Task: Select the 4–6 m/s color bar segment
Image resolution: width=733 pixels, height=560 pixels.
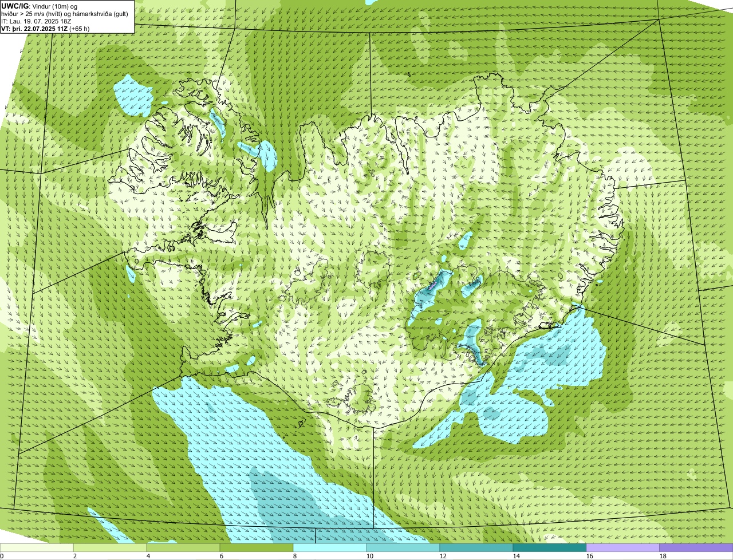Action: point(183,547)
